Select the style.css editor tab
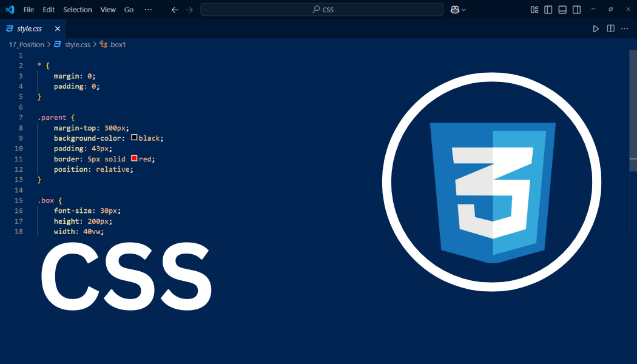 [33, 29]
